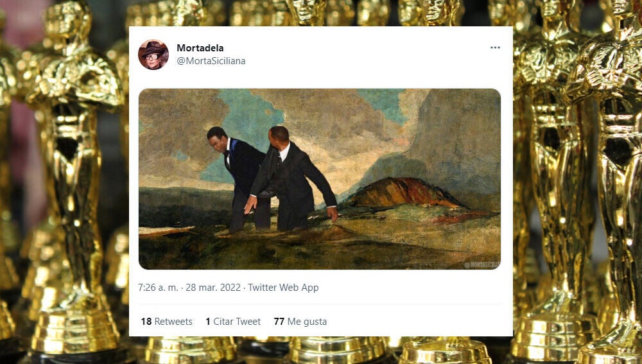Click the retweet count number 18
Viewport: 642px width, 364px height.
click(146, 322)
